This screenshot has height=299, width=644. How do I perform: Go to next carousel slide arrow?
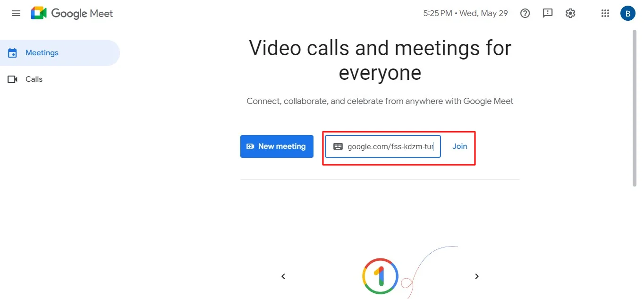477,276
